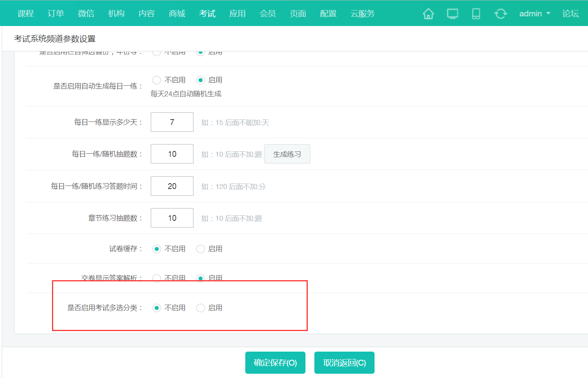
Task: Enable 试卷缓存 by selecting 启用
Action: (200, 249)
